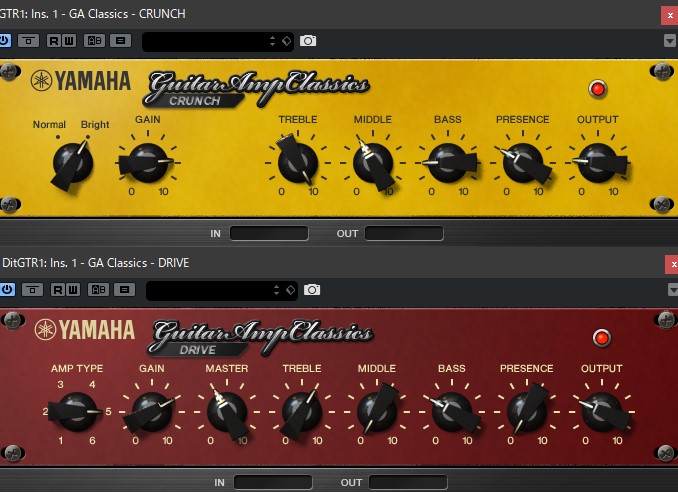The height and width of the screenshot is (492, 678).
Task: Adjust the MIDDLE knob on CRUNCH amp
Action: [x=373, y=163]
